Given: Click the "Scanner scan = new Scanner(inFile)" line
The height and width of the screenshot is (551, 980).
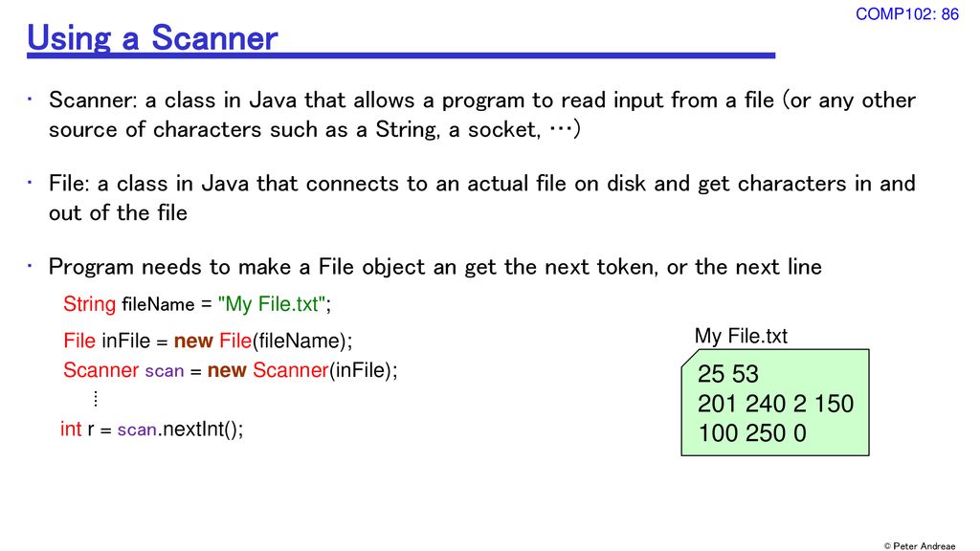Looking at the screenshot, I should click(230, 370).
